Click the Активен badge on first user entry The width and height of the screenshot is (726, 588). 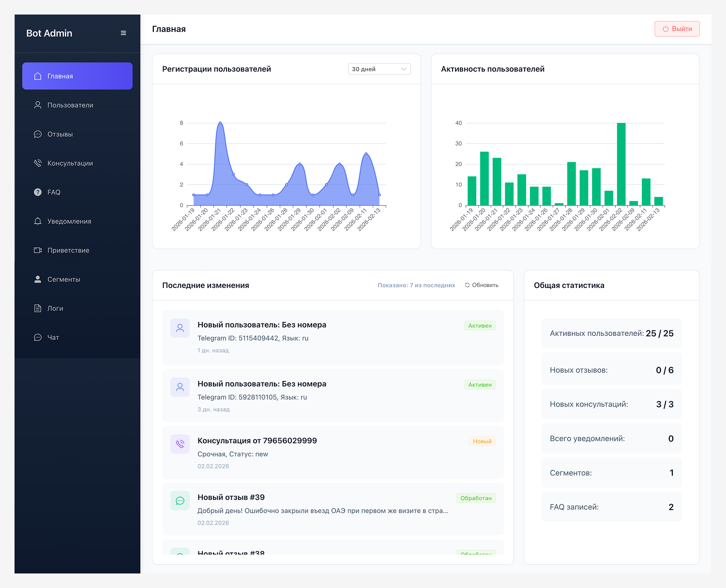point(480,326)
